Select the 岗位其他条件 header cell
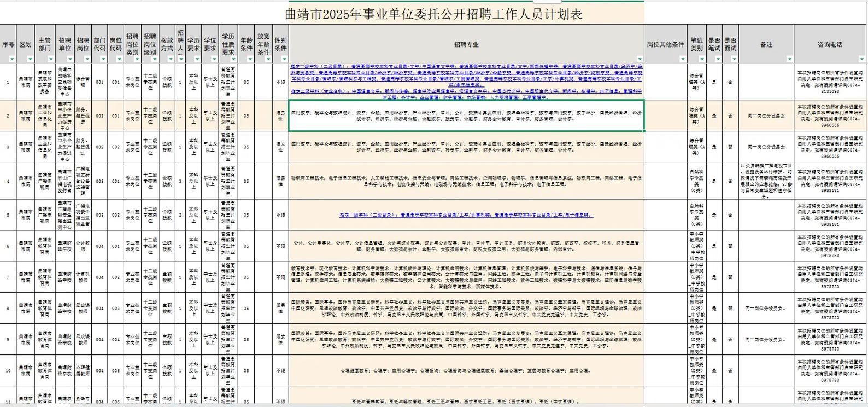The width and height of the screenshot is (868, 407). 666,44
